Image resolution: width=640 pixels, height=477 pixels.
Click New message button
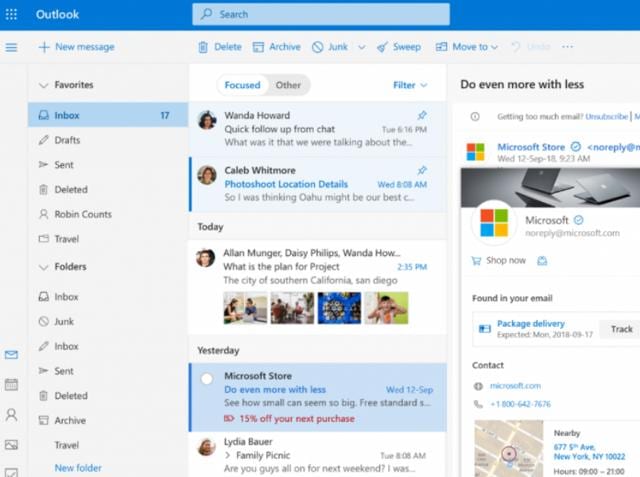point(76,47)
